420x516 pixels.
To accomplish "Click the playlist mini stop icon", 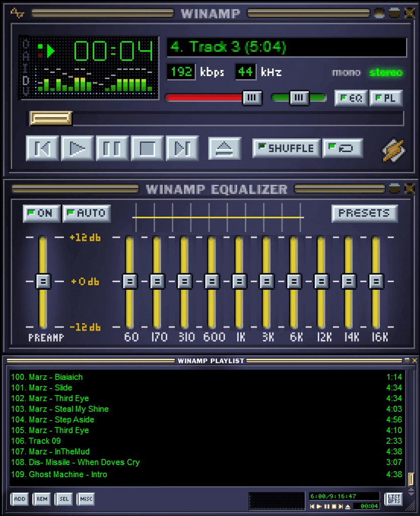I will tap(334, 506).
